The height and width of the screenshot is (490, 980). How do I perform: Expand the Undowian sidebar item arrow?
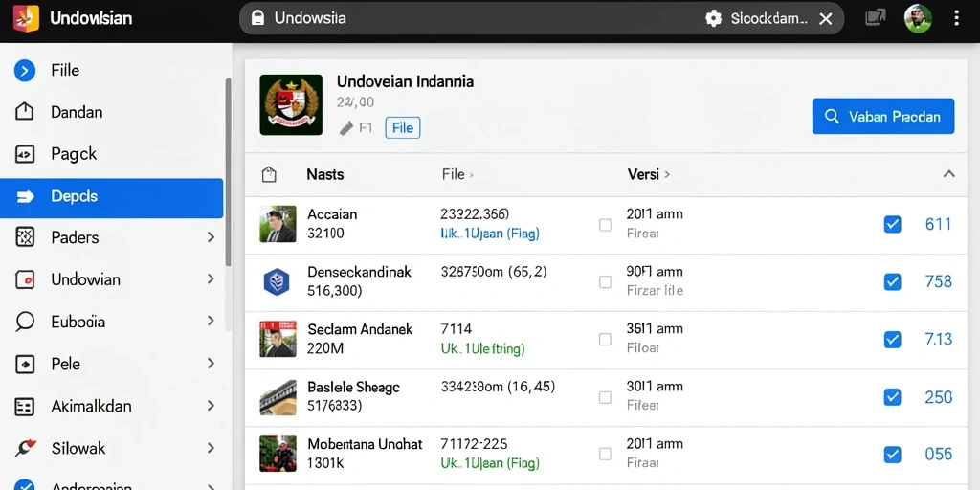(211, 278)
